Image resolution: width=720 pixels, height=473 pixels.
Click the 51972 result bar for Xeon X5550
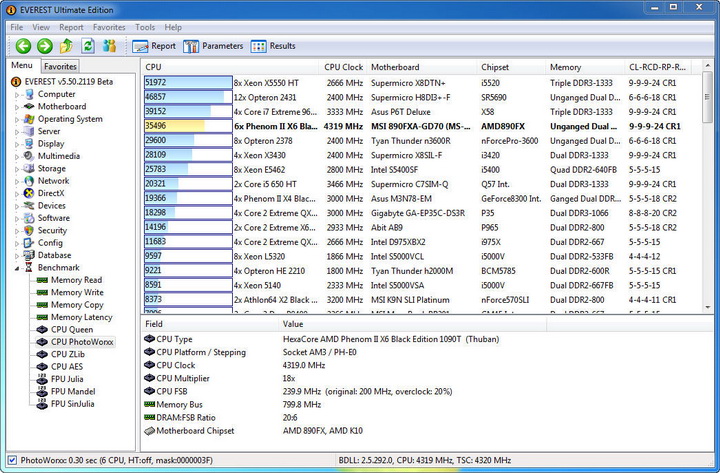pos(188,83)
